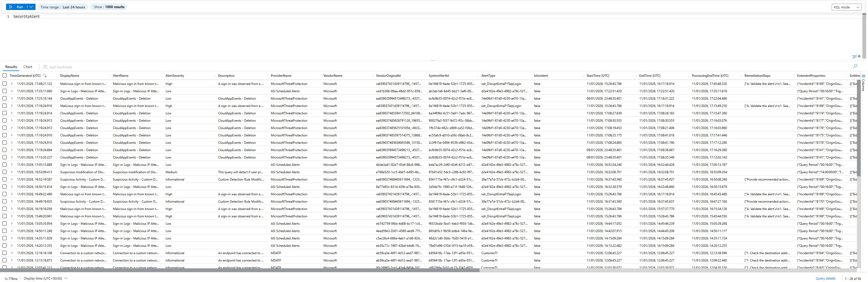Expand the row at 17:35:11.660

pos(12,91)
